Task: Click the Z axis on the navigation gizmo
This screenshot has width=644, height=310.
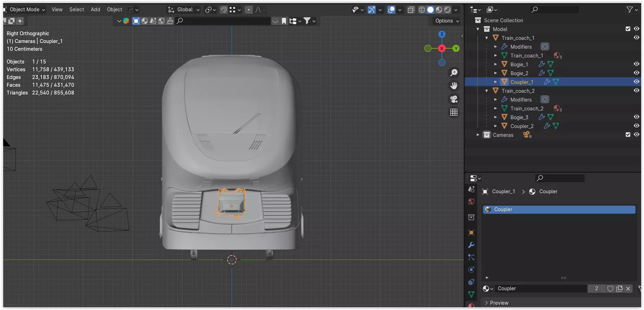Action: pos(442,34)
